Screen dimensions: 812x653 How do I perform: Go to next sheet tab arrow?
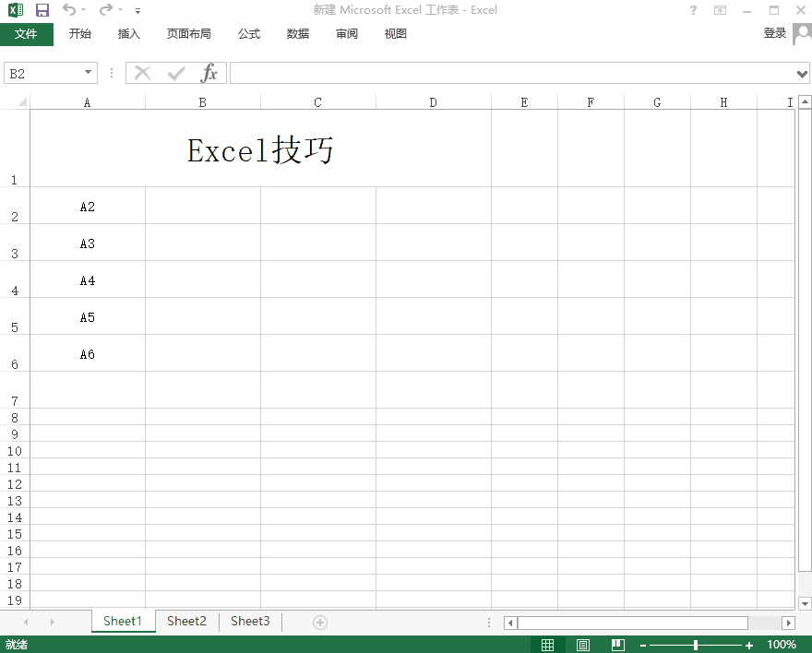pos(53,622)
